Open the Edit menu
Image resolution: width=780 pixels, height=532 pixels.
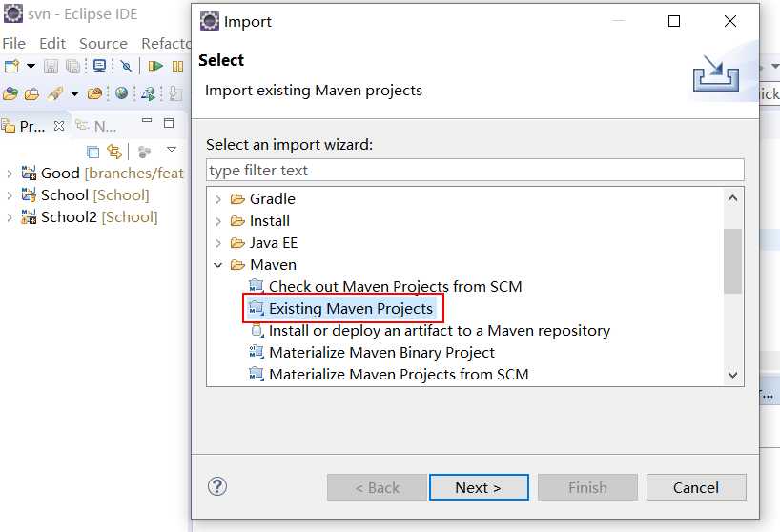pos(52,44)
